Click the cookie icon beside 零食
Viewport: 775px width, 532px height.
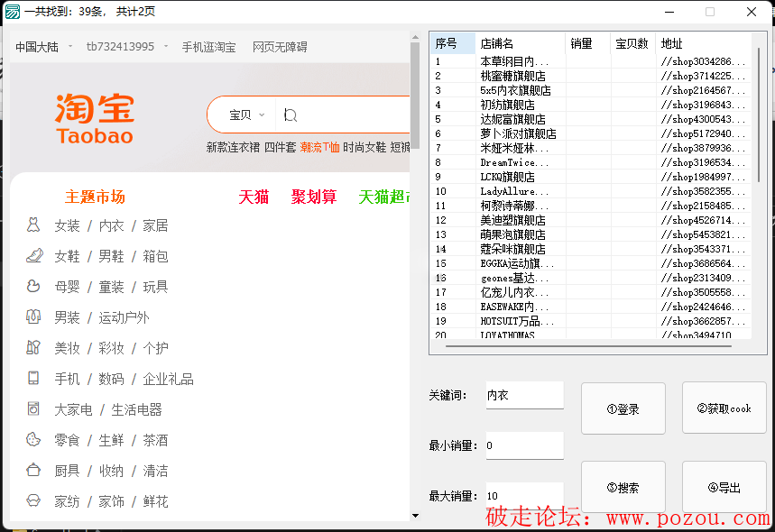pos(33,440)
